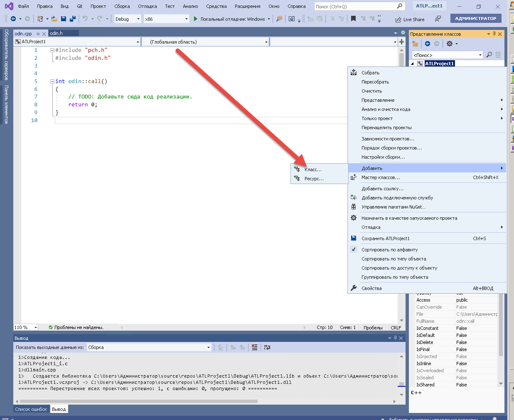
Task: Click the Output panel horizontal scrollbar
Action: pyautogui.click(x=138, y=401)
